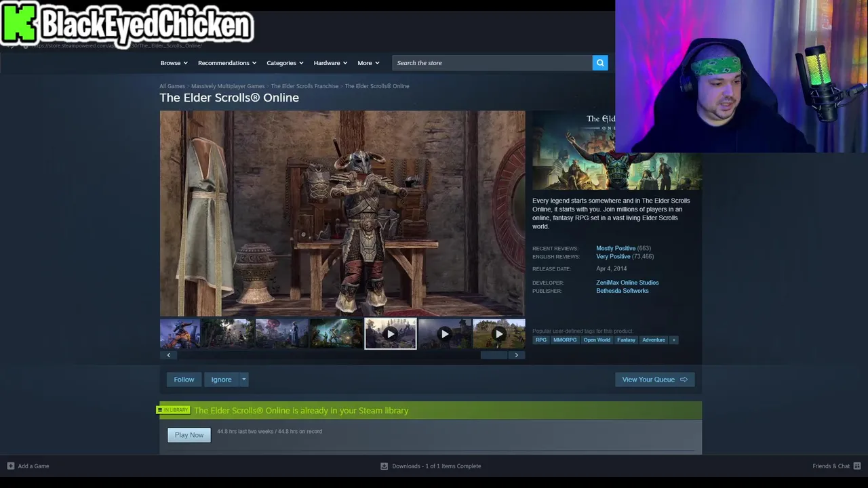Image resolution: width=868 pixels, height=488 pixels.
Task: Open the dropdown arrow next to Ignore
Action: click(243, 380)
